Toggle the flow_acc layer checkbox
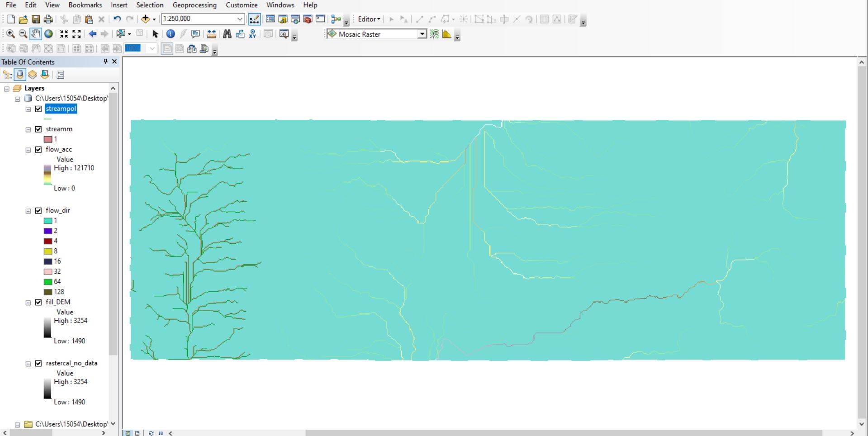The image size is (868, 436). [38, 149]
